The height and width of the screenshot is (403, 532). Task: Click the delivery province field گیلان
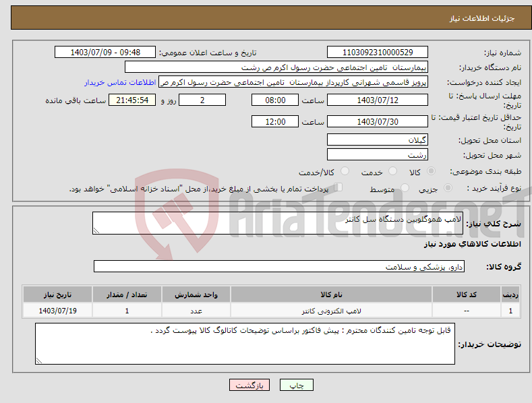pyautogui.click(x=378, y=139)
